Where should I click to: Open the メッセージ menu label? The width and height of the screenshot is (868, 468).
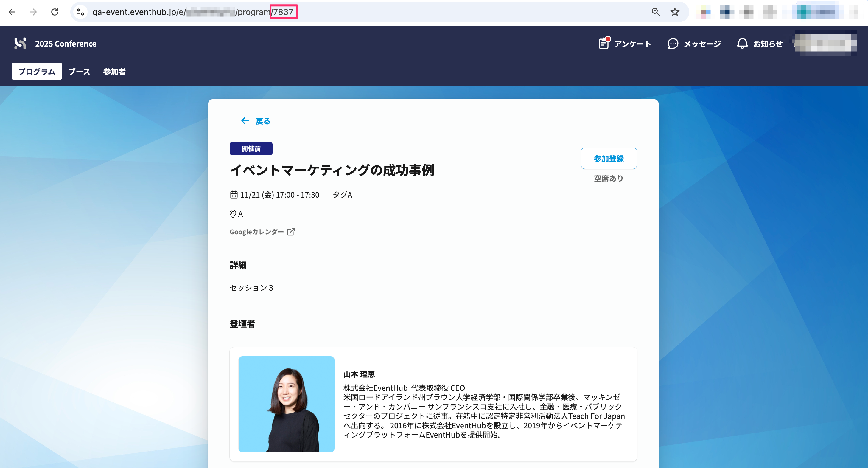[x=702, y=44]
